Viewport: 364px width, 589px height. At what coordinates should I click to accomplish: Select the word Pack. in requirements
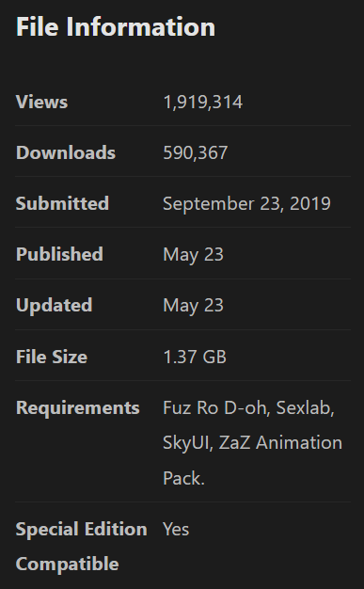click(183, 478)
